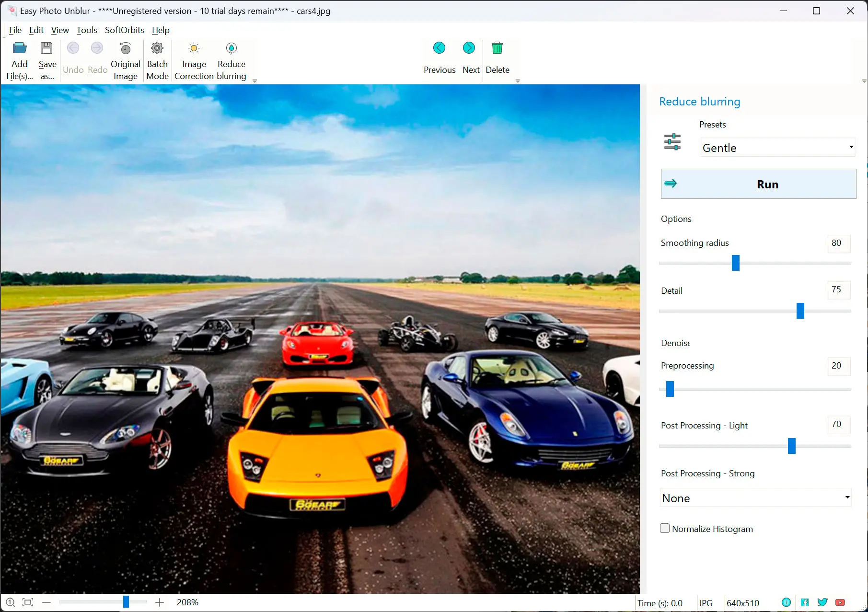Viewport: 868px width, 612px height.
Task: Click the Smoothing radius slider handle
Action: click(735, 263)
